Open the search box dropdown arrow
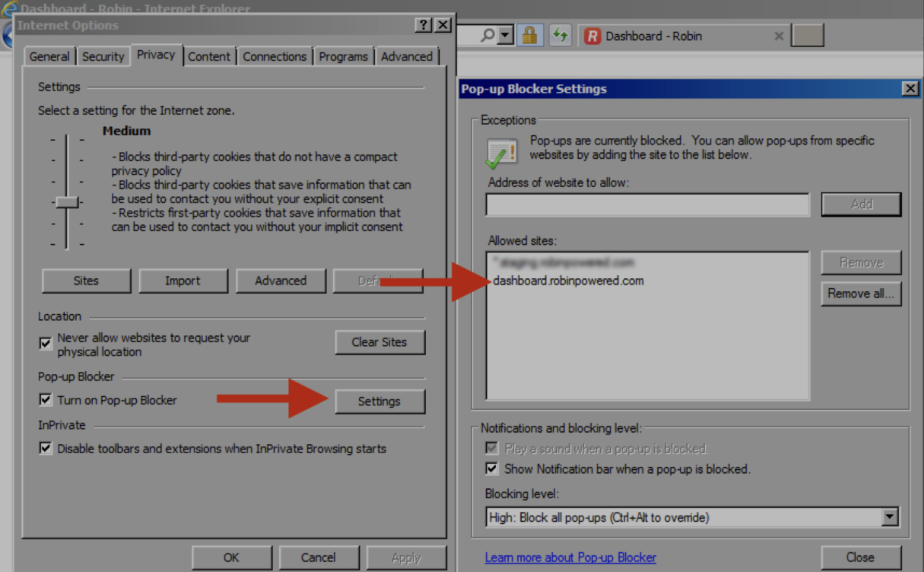 (505, 35)
